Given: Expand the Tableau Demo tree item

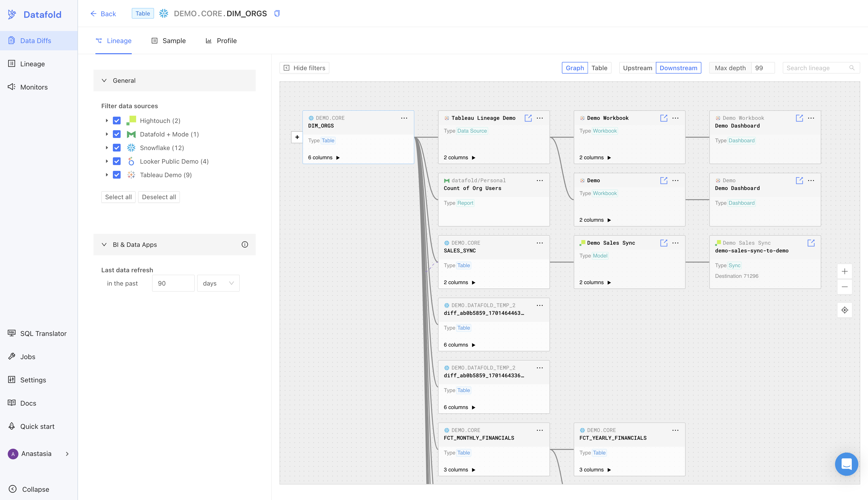Looking at the screenshot, I should coord(107,175).
